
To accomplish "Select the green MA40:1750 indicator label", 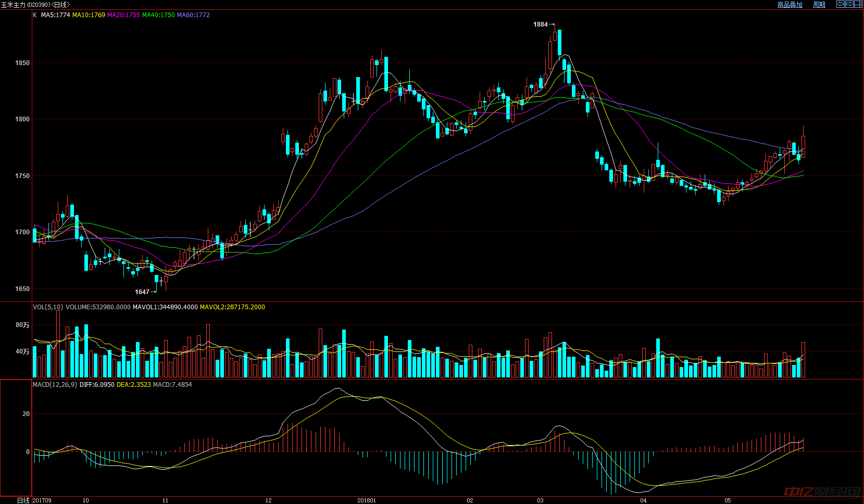I will (158, 15).
